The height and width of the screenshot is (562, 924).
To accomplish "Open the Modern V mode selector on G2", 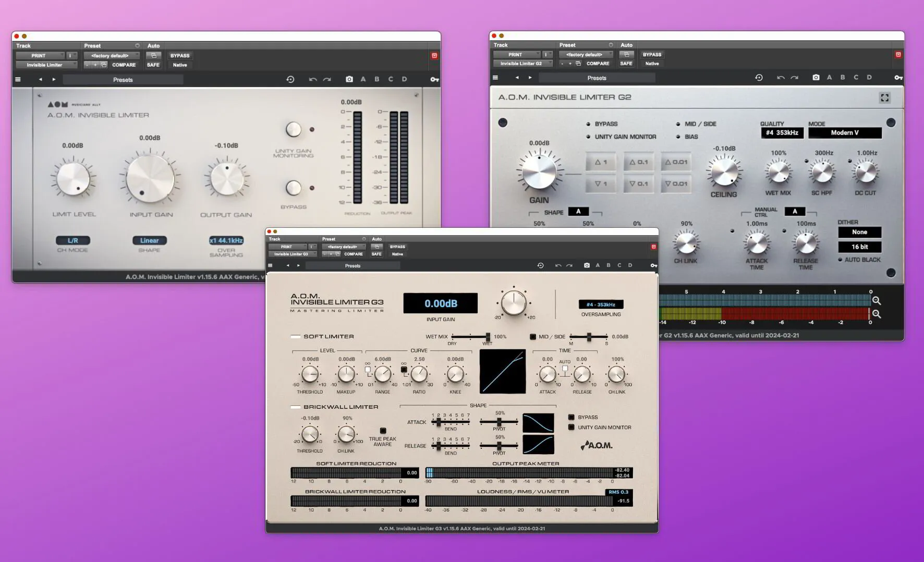I will [x=845, y=132].
